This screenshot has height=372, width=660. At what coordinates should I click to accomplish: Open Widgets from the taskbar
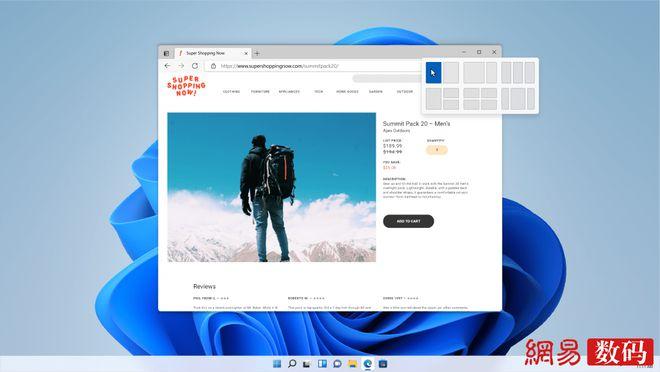pyautogui.click(x=322, y=364)
